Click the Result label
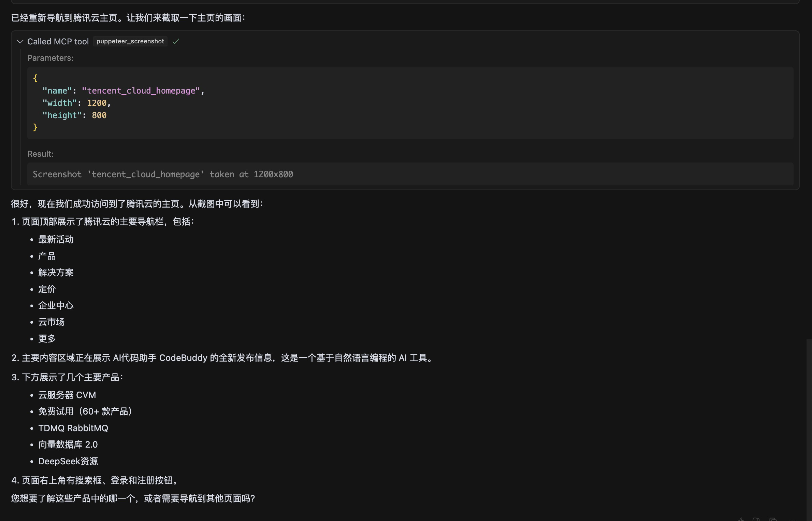Viewport: 812px width, 521px height. pos(40,154)
